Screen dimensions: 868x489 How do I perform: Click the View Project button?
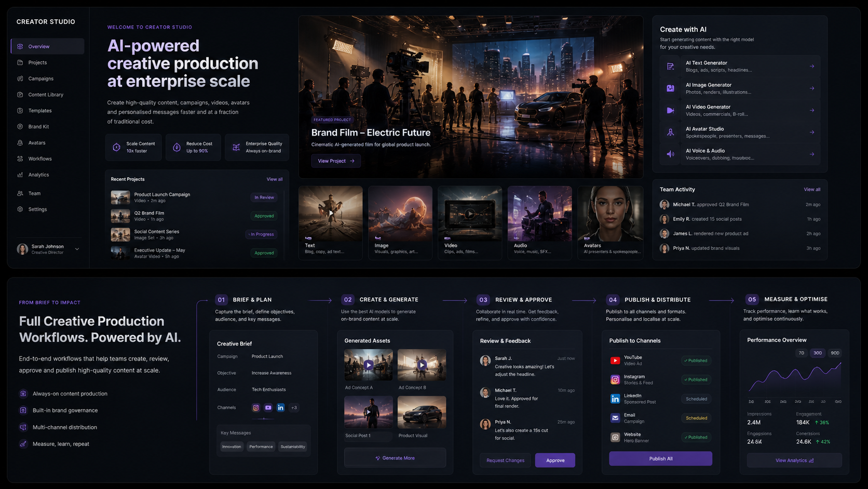coord(336,161)
